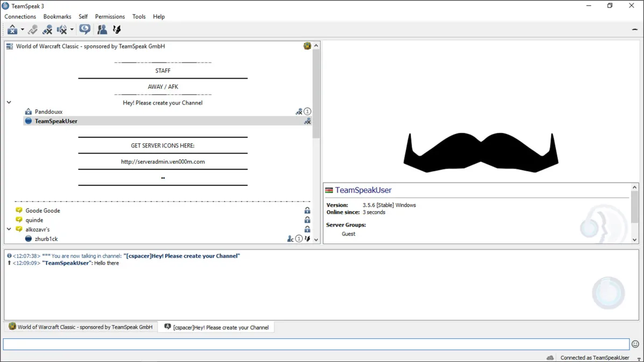Open the speaker mute dropdown arrow
The width and height of the screenshot is (644, 362).
point(72,30)
